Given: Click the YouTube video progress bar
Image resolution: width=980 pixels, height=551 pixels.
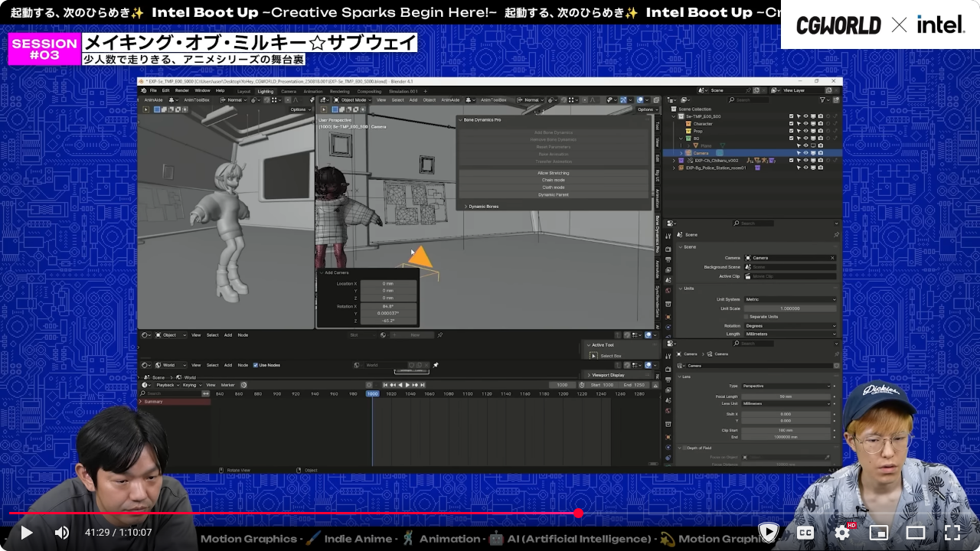Looking at the screenshot, I should 306,514.
